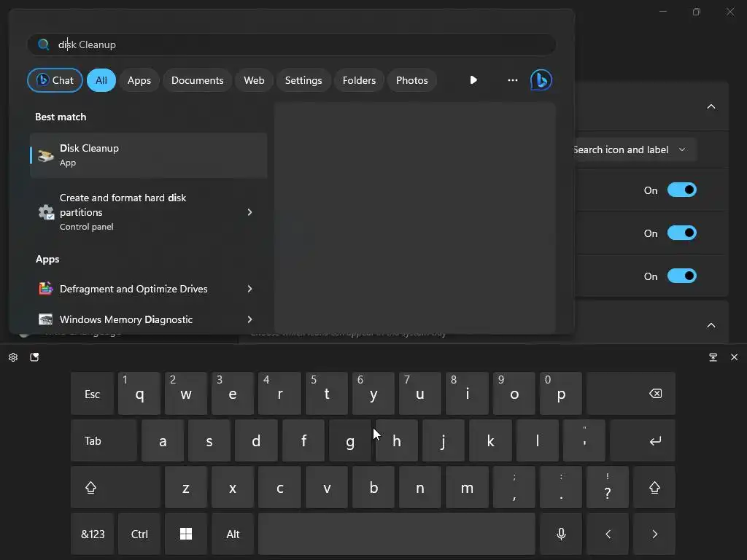Expand Create and format hard disk partitions

249,212
